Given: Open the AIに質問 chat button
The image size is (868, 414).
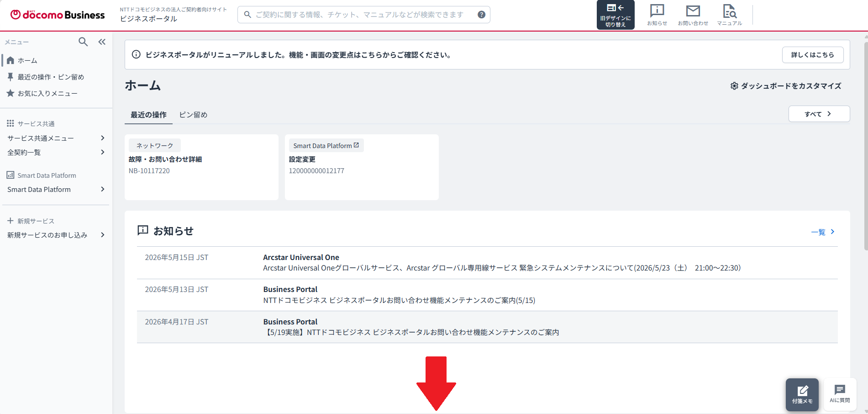Looking at the screenshot, I should [840, 394].
